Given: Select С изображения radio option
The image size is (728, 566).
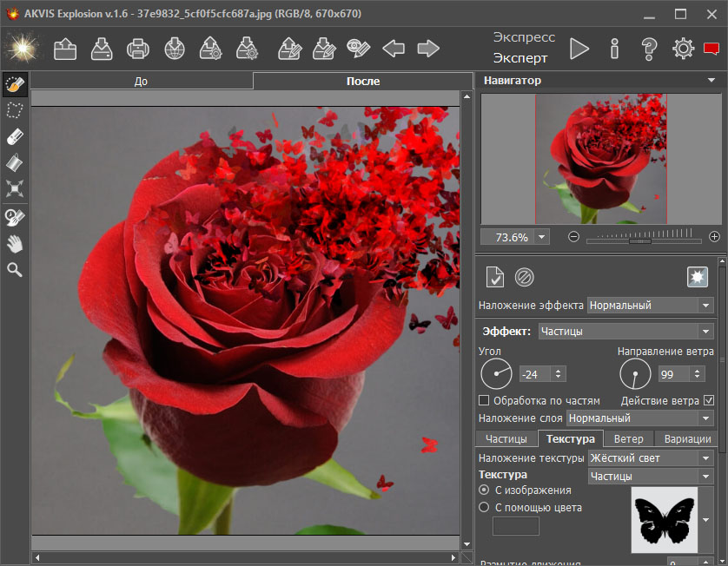Looking at the screenshot, I should [x=484, y=490].
